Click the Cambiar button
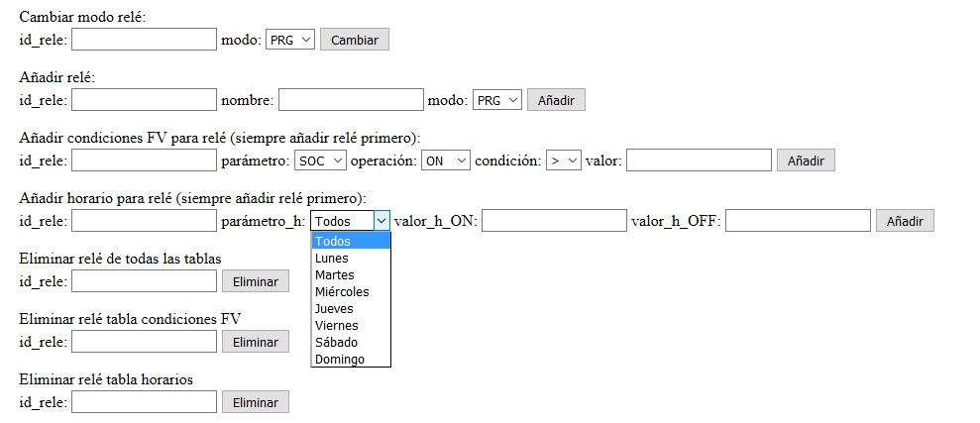980x423 pixels. pyautogui.click(x=355, y=40)
